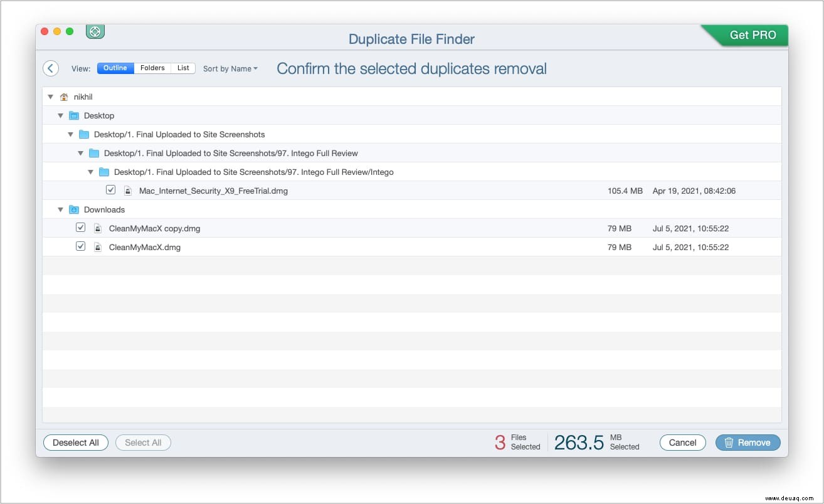Viewport: 824px width, 504px height.
Task: Click the nikhil home folder icon
Action: tap(64, 97)
